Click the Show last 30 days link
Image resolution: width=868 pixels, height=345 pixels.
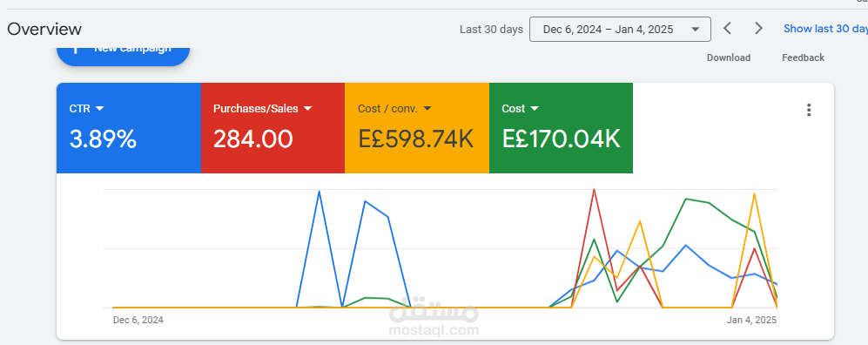(825, 29)
